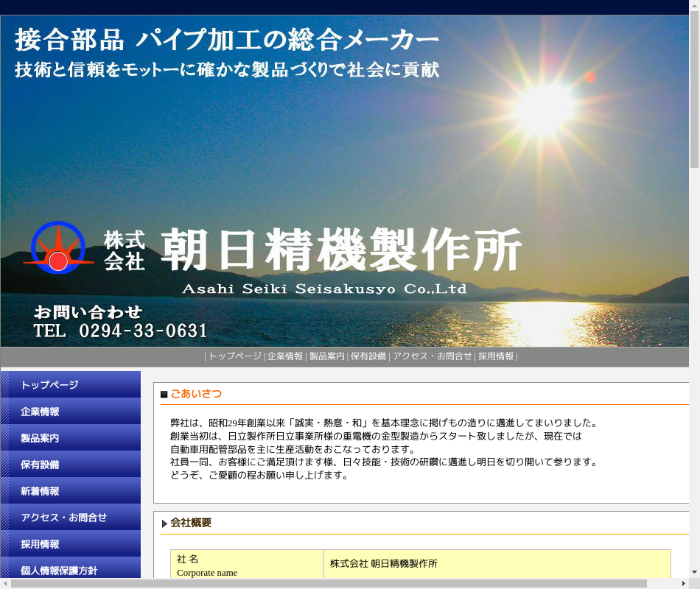Open 個人情報保護方針 in the sidebar
The height and width of the screenshot is (589, 700).
59,570
